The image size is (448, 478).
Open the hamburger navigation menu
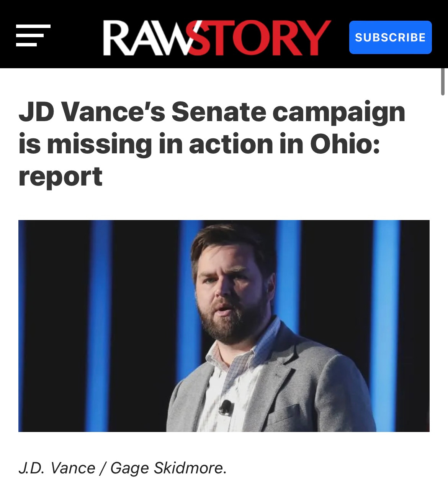[33, 36]
